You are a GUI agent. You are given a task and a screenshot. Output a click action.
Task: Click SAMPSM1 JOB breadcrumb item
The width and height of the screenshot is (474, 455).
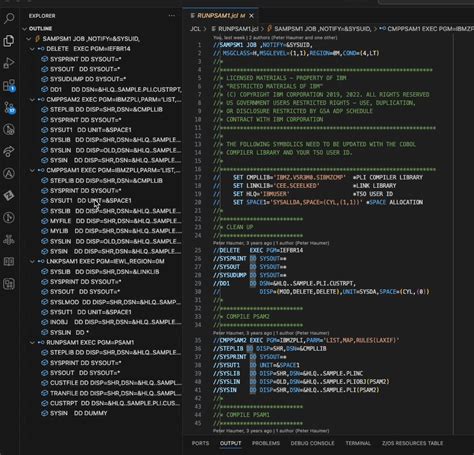[x=319, y=29]
